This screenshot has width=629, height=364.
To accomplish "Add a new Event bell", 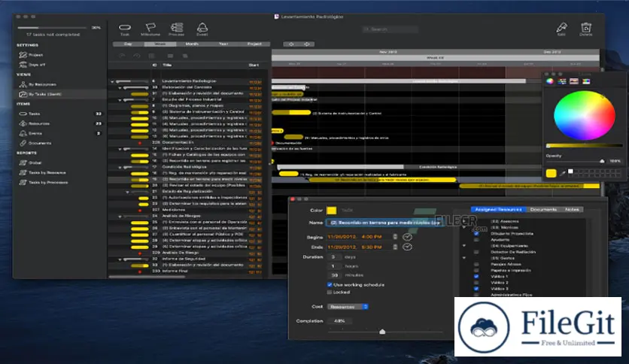I will [202, 29].
